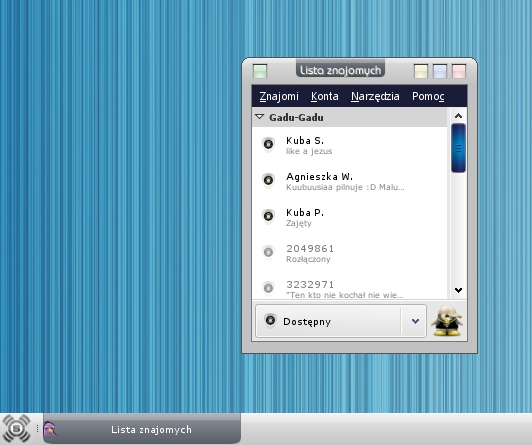Click 'Lista znajomych' taskbar button
The image size is (532, 445).
[x=142, y=429]
